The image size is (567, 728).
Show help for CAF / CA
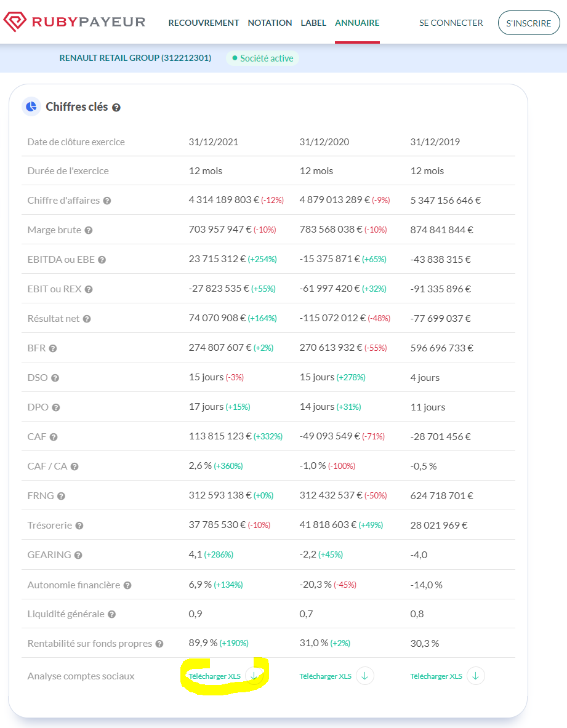(74, 466)
